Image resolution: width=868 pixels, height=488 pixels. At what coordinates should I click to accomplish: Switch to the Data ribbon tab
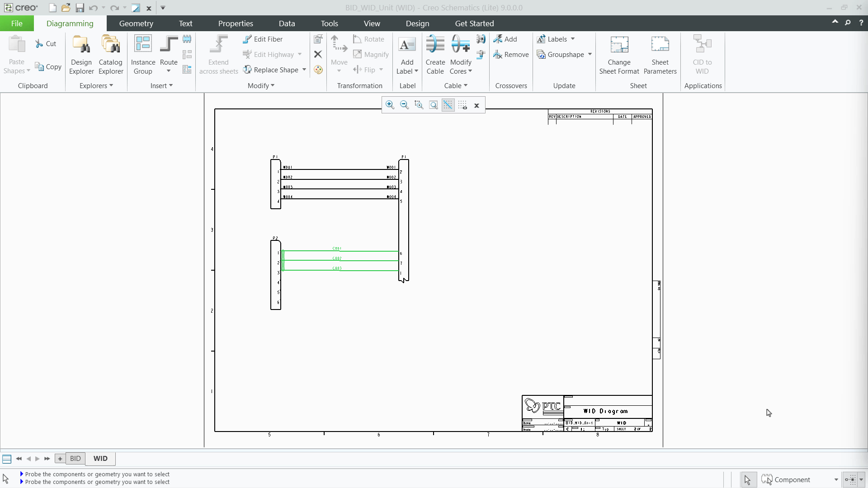(287, 23)
